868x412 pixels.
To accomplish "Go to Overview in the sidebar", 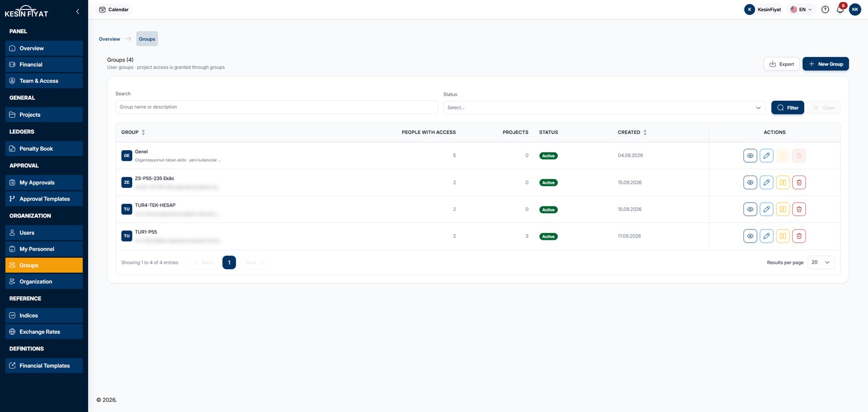I will 44,48.
